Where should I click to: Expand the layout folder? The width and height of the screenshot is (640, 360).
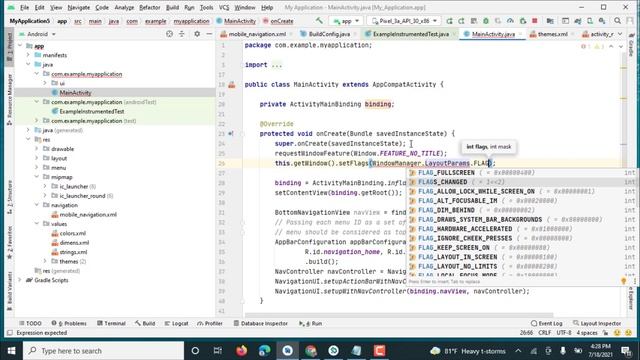pyautogui.click(x=37, y=158)
